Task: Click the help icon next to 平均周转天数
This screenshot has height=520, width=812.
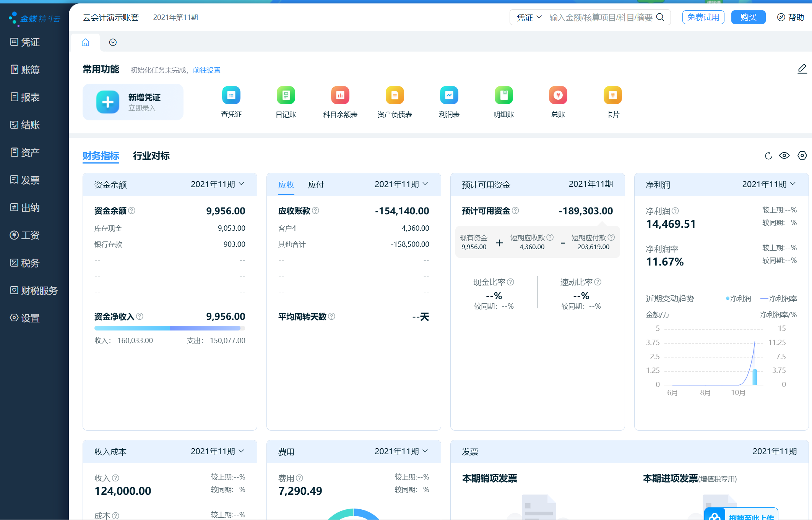Action: point(331,316)
